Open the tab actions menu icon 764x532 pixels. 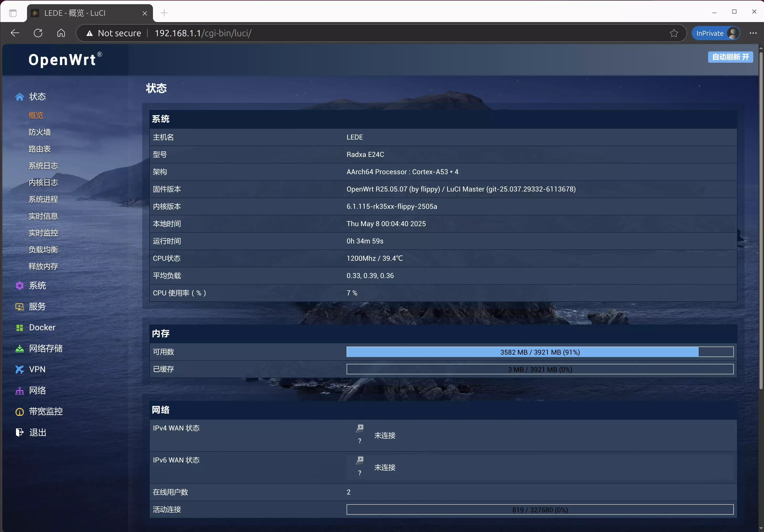(13, 13)
